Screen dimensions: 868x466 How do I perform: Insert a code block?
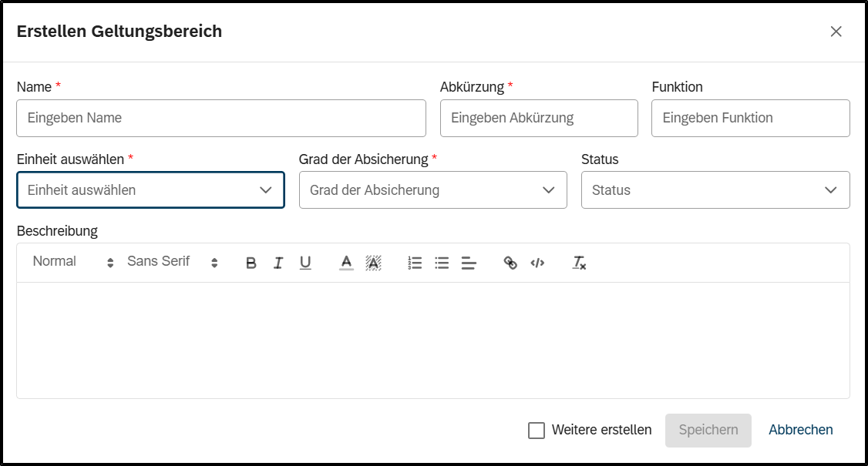tap(537, 262)
